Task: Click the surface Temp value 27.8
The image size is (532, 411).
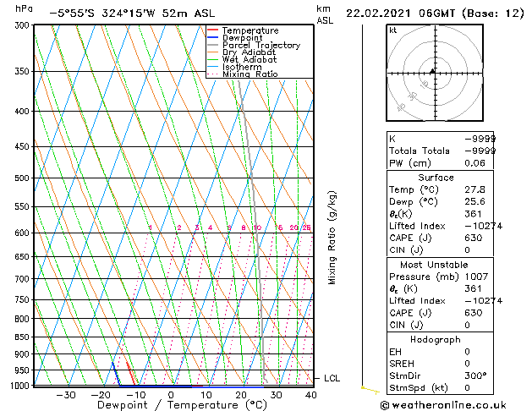Action: (x=474, y=189)
